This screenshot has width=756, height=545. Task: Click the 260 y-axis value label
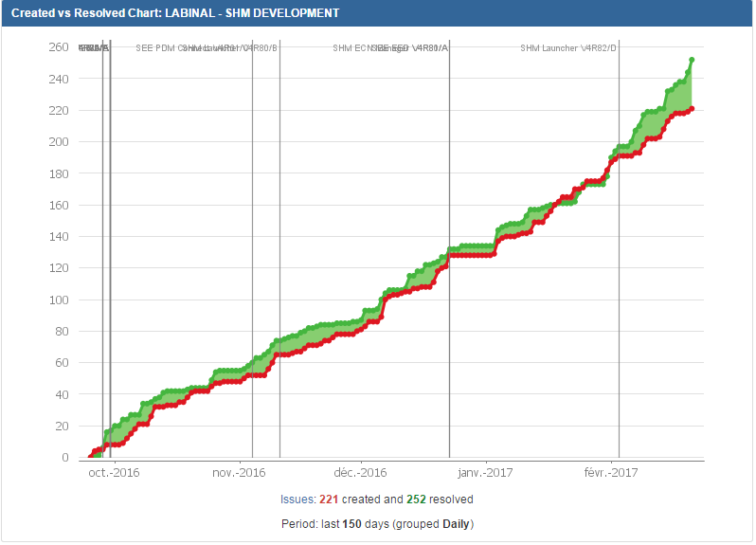(58, 47)
